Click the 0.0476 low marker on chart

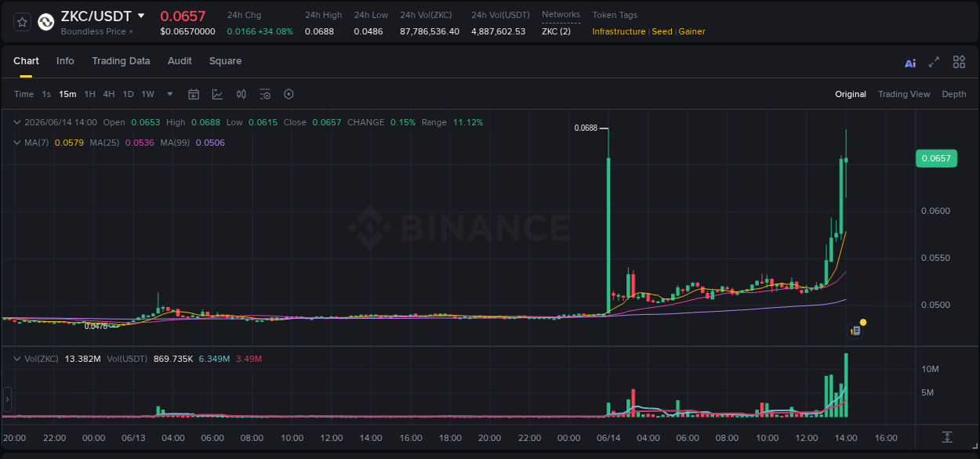tap(96, 326)
